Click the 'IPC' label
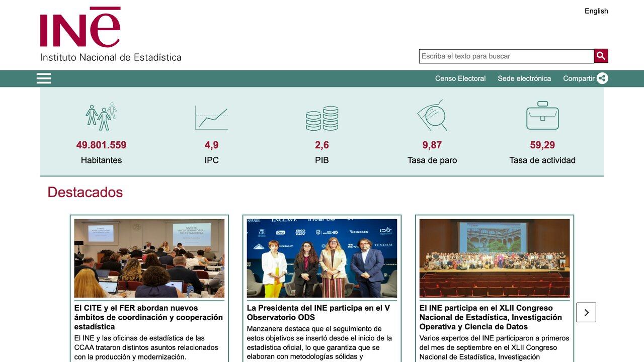This screenshot has height=362, width=644. [211, 160]
